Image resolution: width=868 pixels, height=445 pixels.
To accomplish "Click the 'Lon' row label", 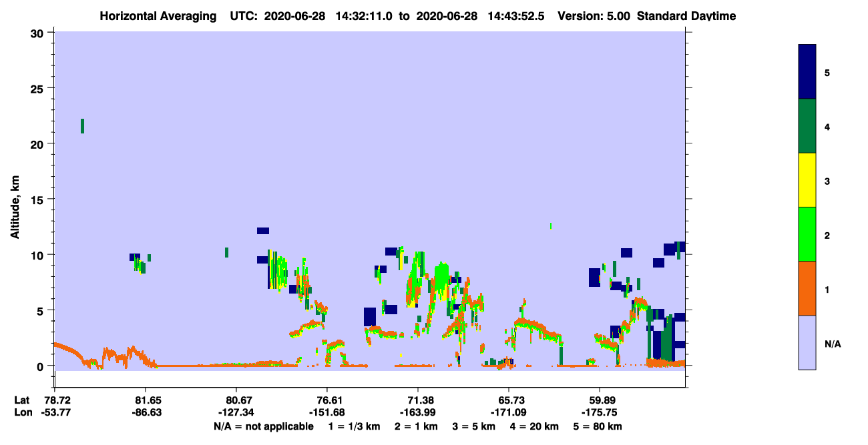I will [x=23, y=412].
